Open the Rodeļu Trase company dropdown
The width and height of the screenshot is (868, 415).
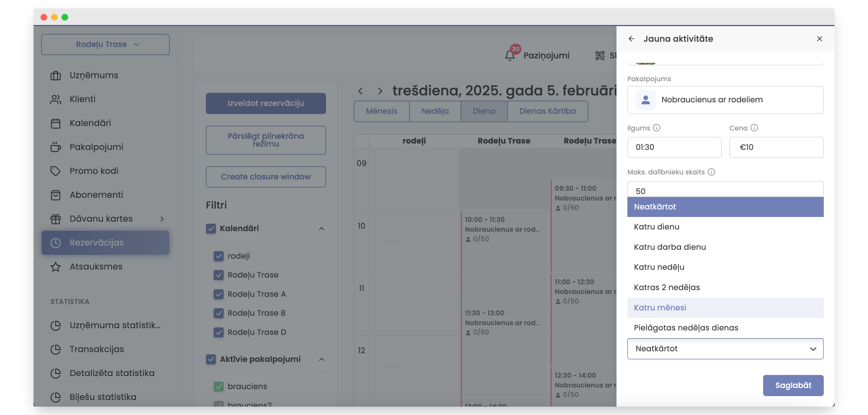pyautogui.click(x=105, y=45)
